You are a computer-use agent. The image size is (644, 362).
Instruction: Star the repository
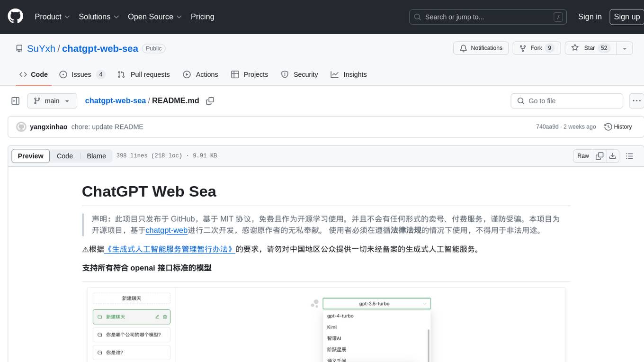(x=590, y=48)
